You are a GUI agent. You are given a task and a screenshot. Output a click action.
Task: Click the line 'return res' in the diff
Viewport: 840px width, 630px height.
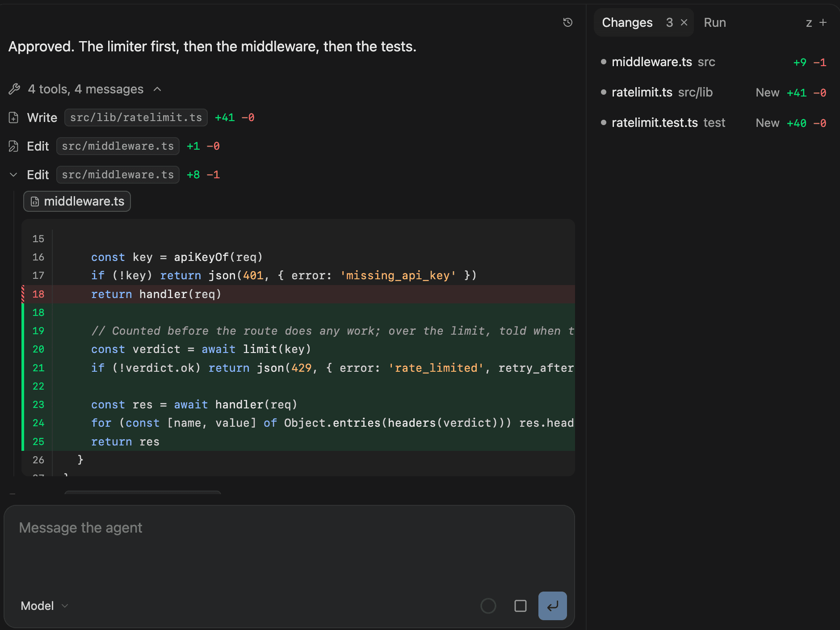(x=125, y=442)
